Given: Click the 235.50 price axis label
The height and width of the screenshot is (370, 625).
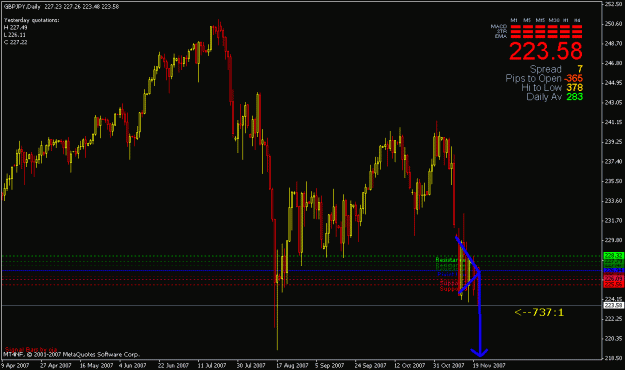Looking at the screenshot, I should click(x=613, y=181).
